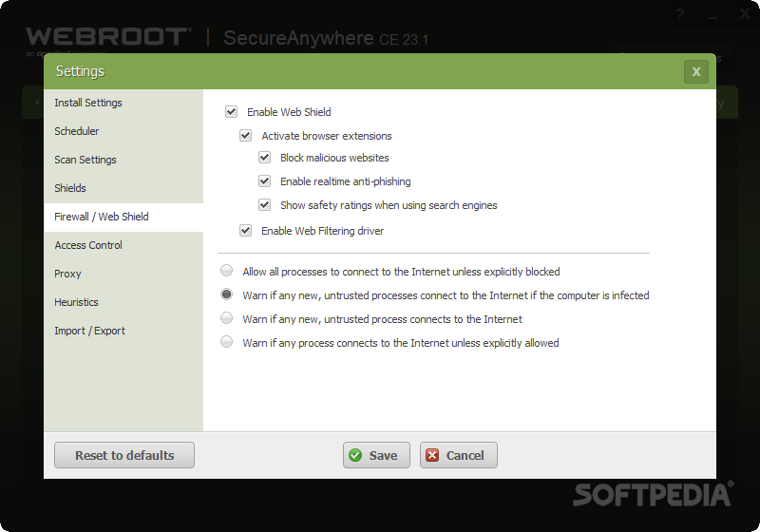Switch to Proxy settings
Screen dimensions: 760x532
(123, 275)
